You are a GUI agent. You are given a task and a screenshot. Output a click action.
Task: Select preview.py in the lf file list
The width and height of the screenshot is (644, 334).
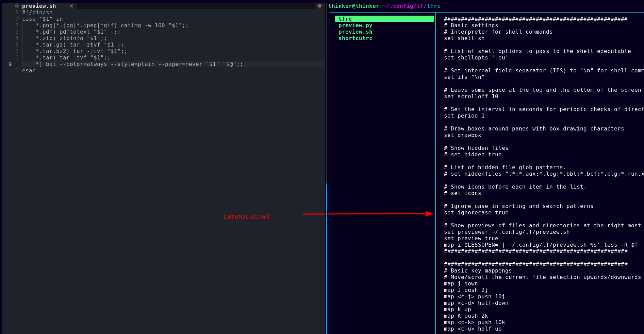(355, 25)
